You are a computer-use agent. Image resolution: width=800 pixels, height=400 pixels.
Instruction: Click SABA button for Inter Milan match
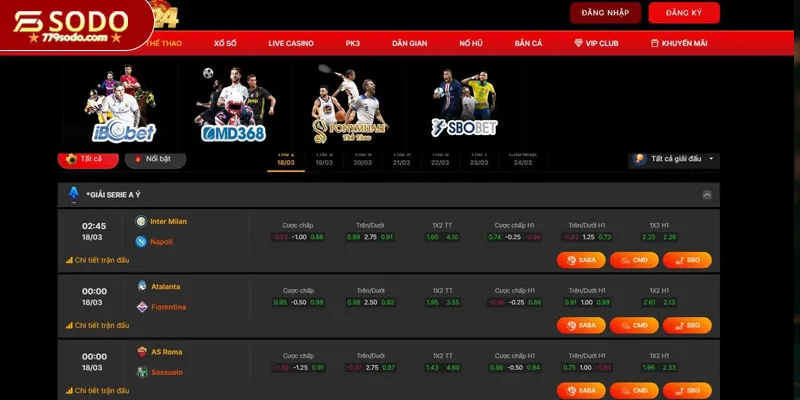click(581, 260)
